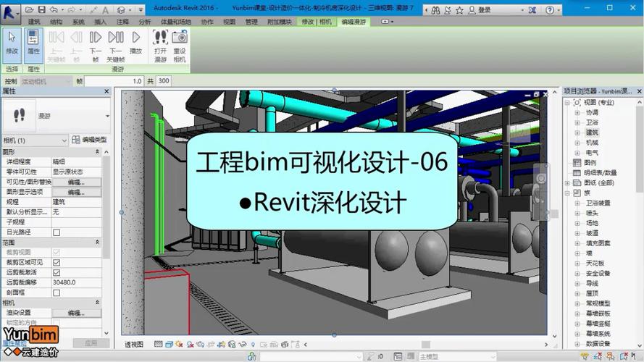The width and height of the screenshot is (644, 362).
Task: Toggle the 日光路径 checkbox
Action: click(57, 232)
